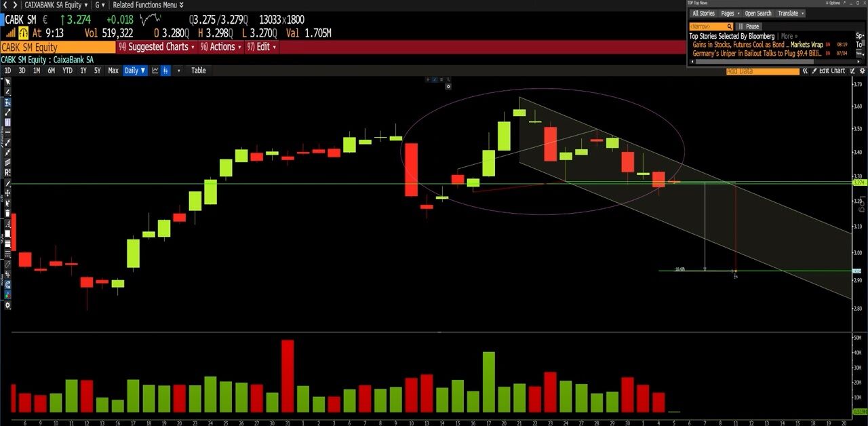Switch to candlestick chart style

point(166,71)
